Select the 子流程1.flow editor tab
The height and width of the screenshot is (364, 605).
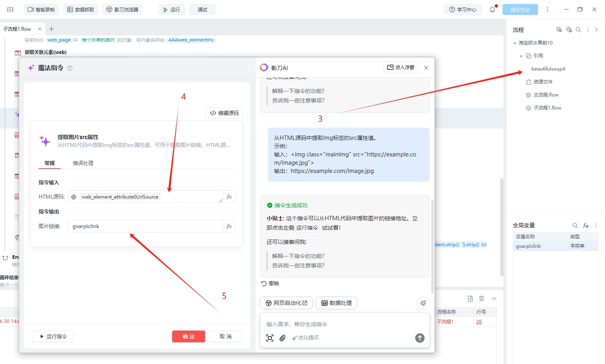17,29
